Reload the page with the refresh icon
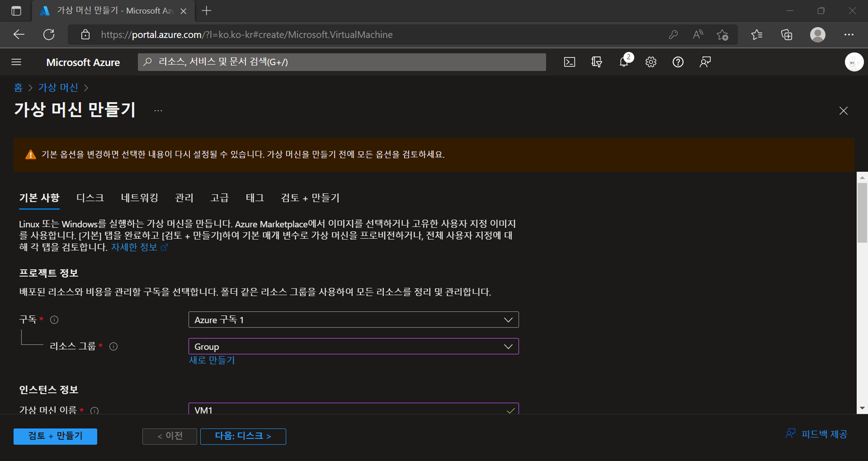Image resolution: width=868 pixels, height=461 pixels. click(49, 35)
